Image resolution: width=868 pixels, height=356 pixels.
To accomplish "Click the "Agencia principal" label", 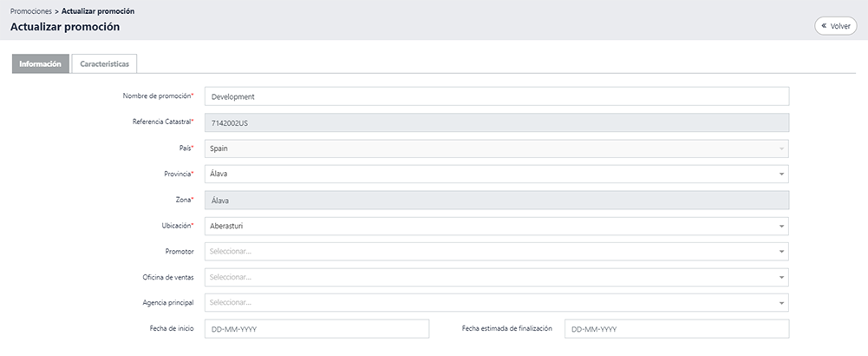I will tap(168, 303).
